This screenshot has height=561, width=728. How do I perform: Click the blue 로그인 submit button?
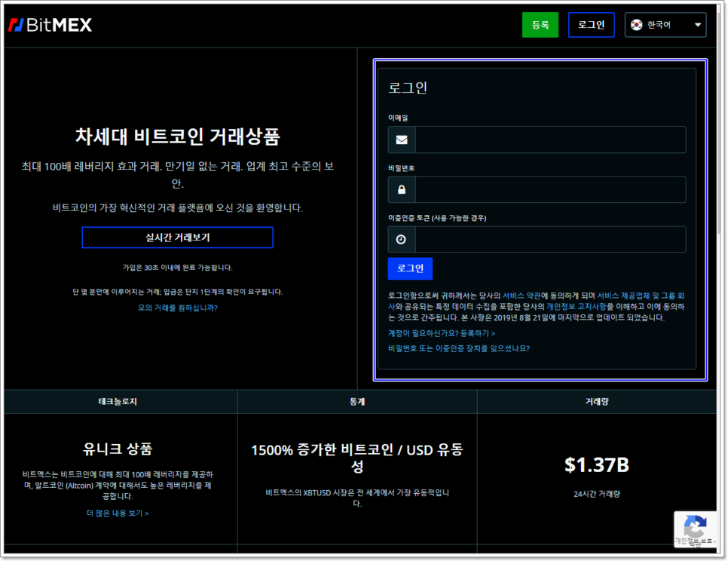pyautogui.click(x=410, y=268)
